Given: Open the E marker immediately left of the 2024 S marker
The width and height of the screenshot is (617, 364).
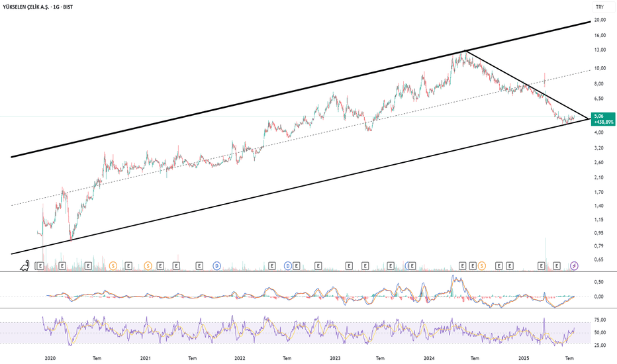Looking at the screenshot, I should point(473,266).
